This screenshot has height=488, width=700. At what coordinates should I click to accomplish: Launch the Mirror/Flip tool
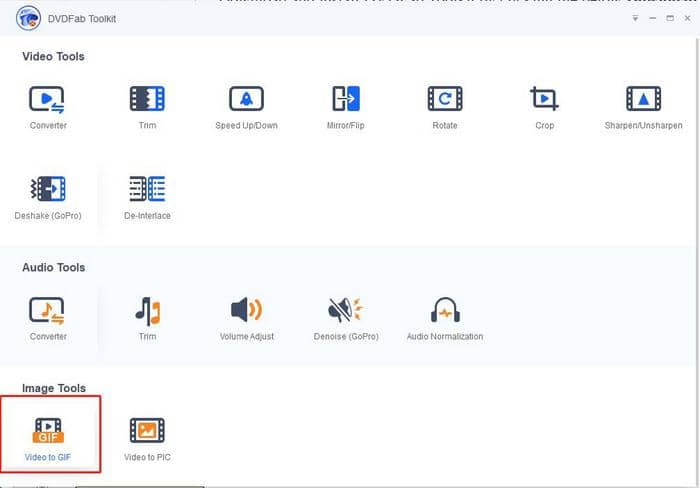345,100
